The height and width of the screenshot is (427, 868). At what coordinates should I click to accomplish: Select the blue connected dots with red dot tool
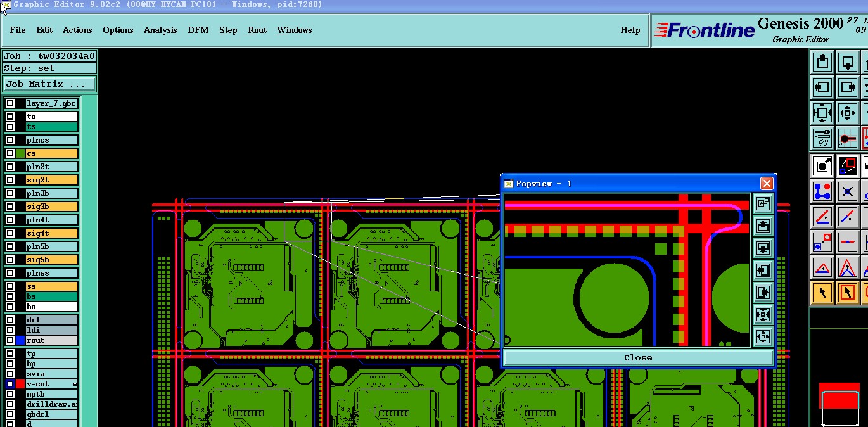(822, 191)
